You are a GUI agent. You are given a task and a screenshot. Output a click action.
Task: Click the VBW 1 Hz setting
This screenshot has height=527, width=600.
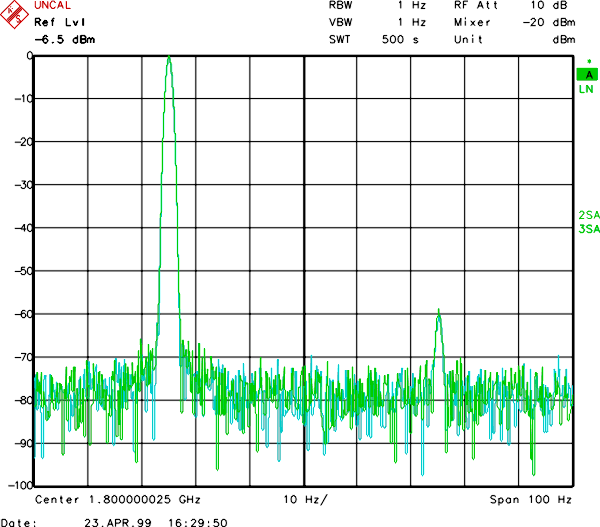coord(378,22)
